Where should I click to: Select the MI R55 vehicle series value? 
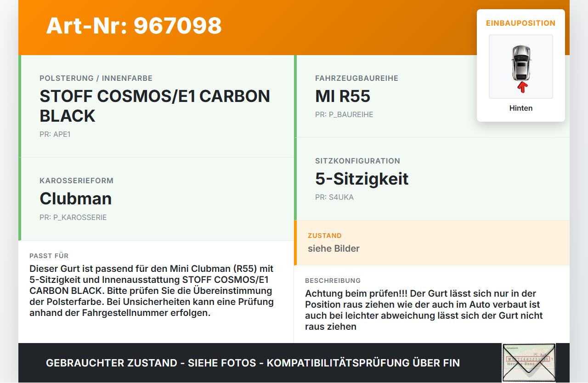tap(343, 96)
